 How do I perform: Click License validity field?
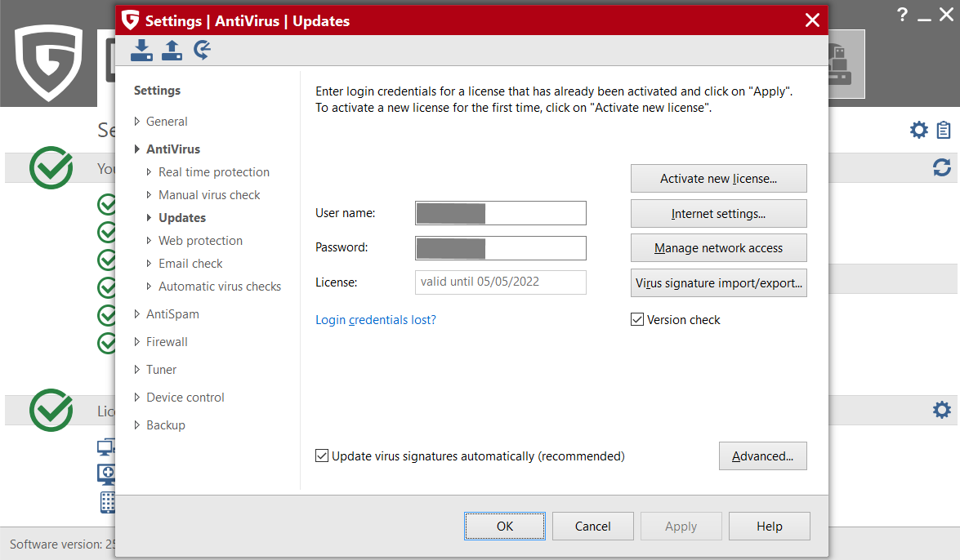tap(501, 282)
